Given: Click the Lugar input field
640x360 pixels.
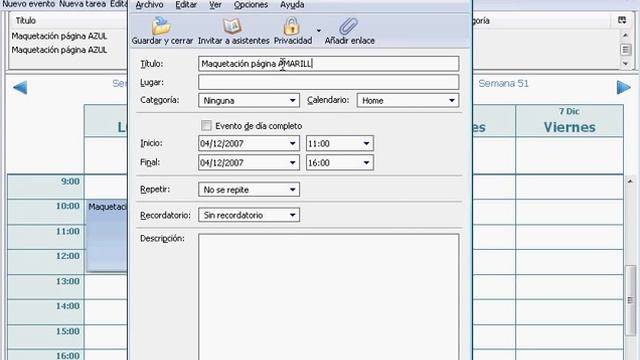Looking at the screenshot, I should pos(329,82).
